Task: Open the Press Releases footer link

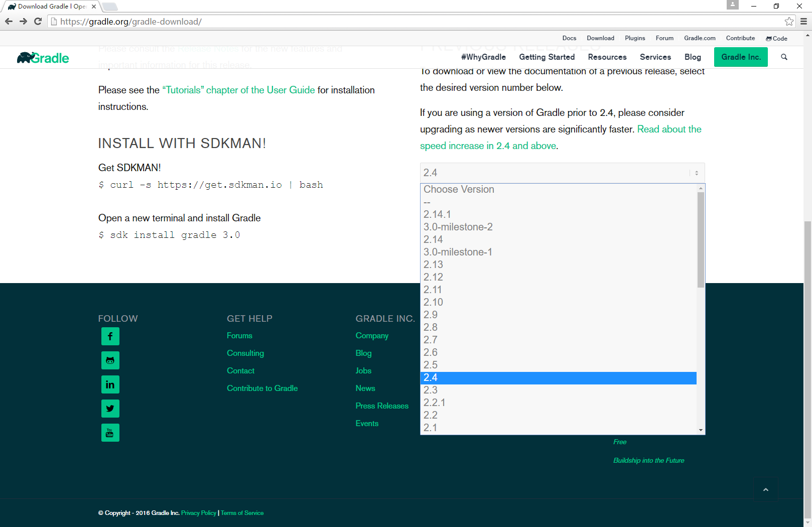Action: 382,406
